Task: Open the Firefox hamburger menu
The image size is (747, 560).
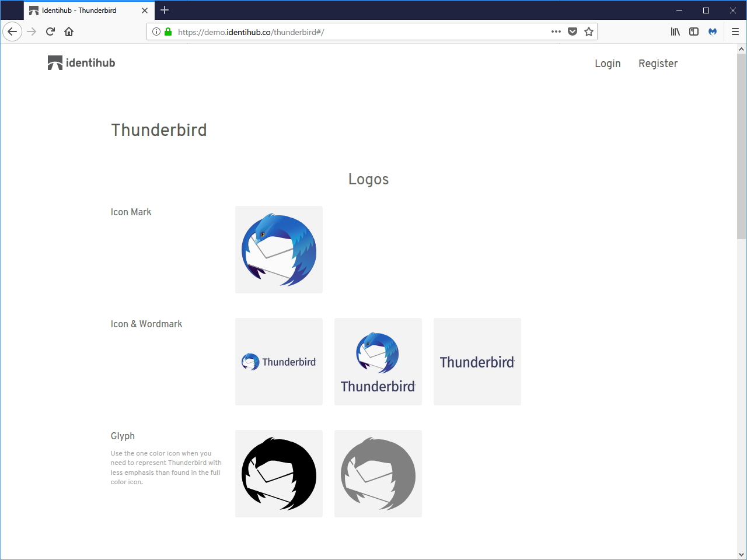Action: [x=735, y=32]
